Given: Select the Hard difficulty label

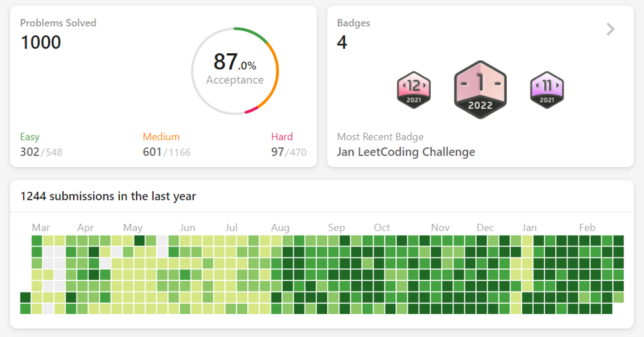Looking at the screenshot, I should coord(282,136).
